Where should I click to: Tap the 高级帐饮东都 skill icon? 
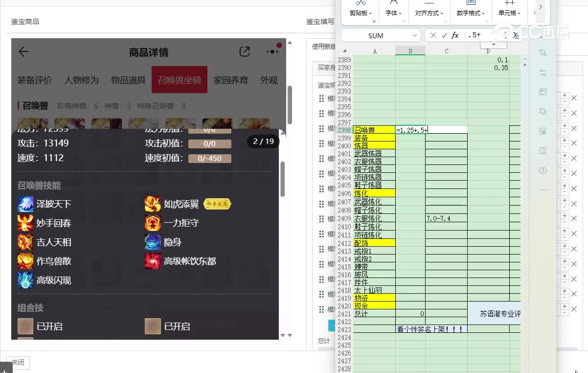click(153, 261)
